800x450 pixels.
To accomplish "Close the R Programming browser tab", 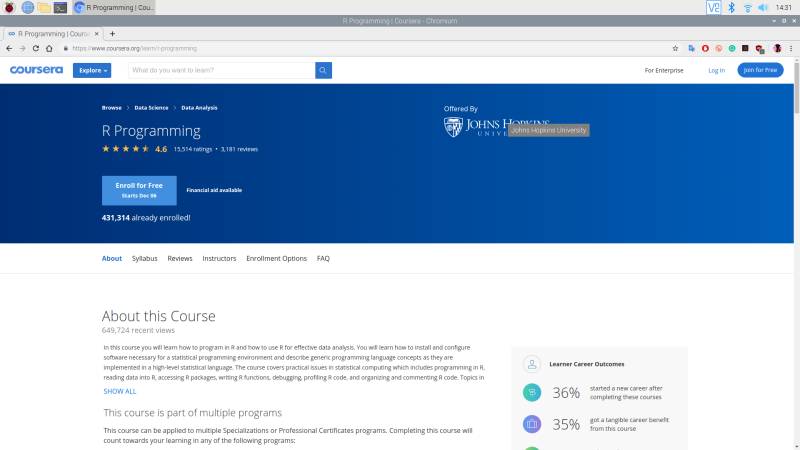I will (x=96, y=34).
